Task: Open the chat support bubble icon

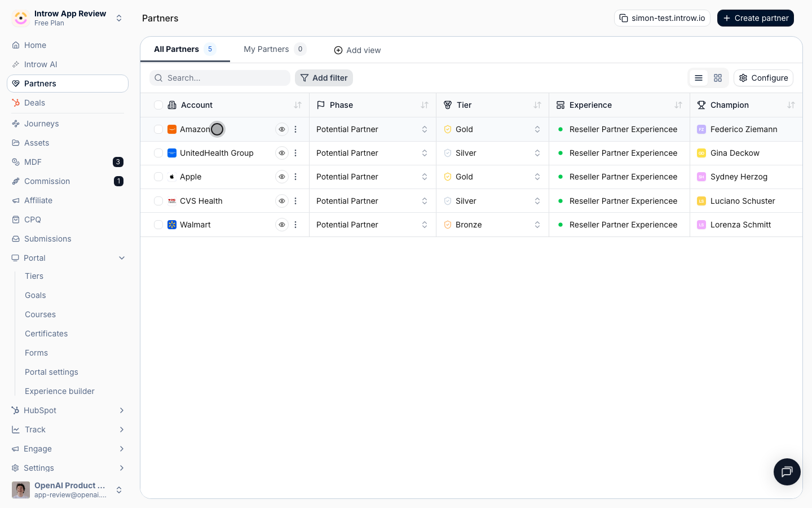Action: click(x=787, y=472)
